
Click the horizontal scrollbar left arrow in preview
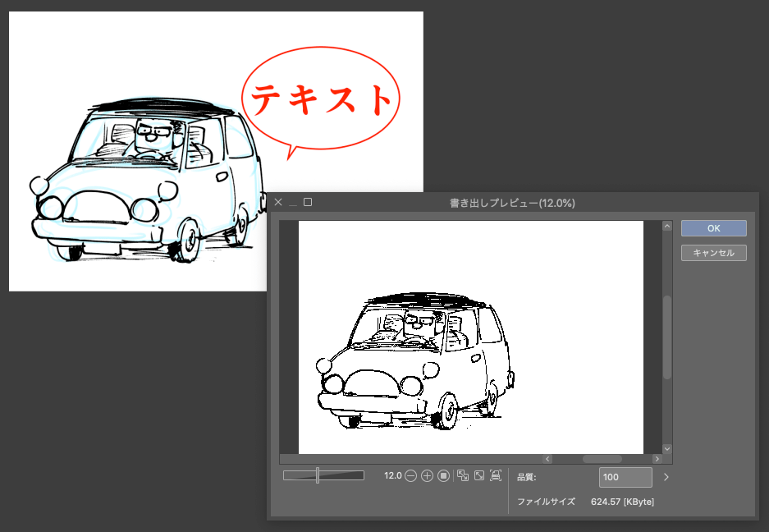(547, 459)
